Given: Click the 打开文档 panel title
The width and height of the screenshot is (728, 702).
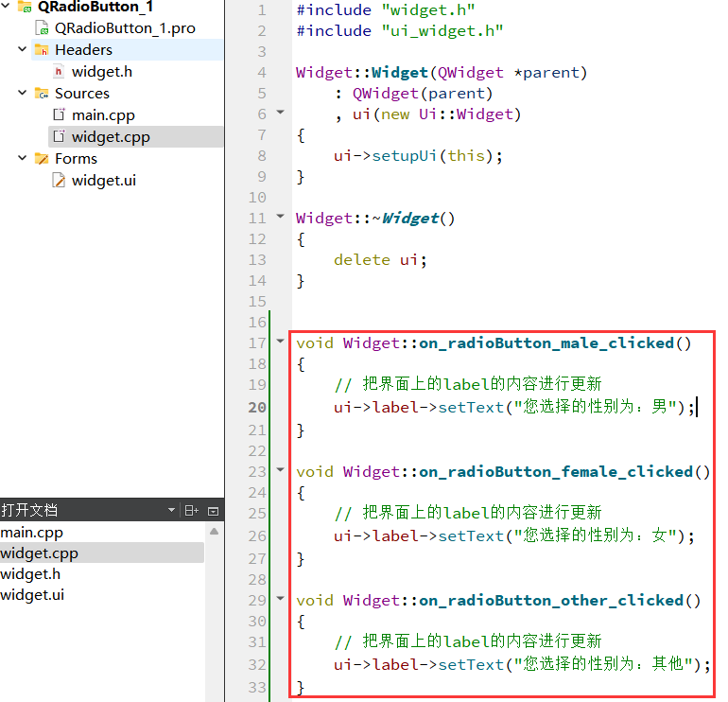Looking at the screenshot, I should click(x=29, y=510).
